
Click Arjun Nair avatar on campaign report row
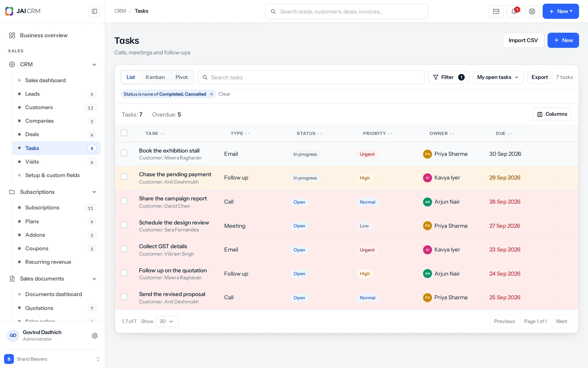pyautogui.click(x=427, y=202)
